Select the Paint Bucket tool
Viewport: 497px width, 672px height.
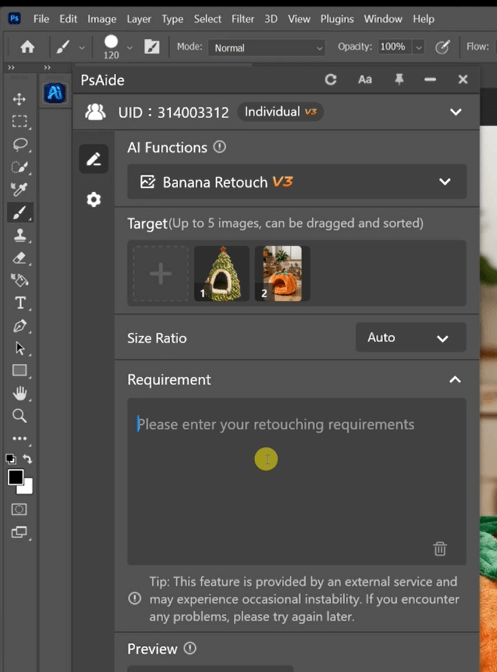(20, 280)
